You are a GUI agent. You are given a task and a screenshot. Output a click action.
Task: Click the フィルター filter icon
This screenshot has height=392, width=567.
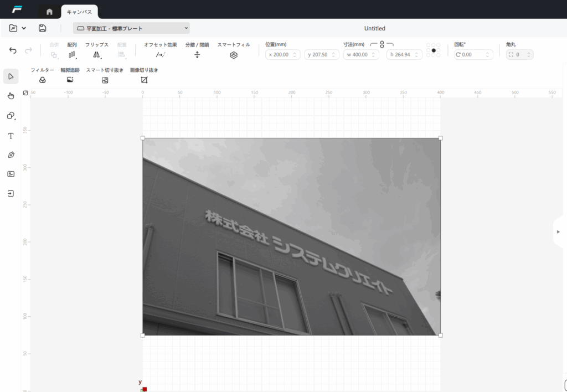42,80
